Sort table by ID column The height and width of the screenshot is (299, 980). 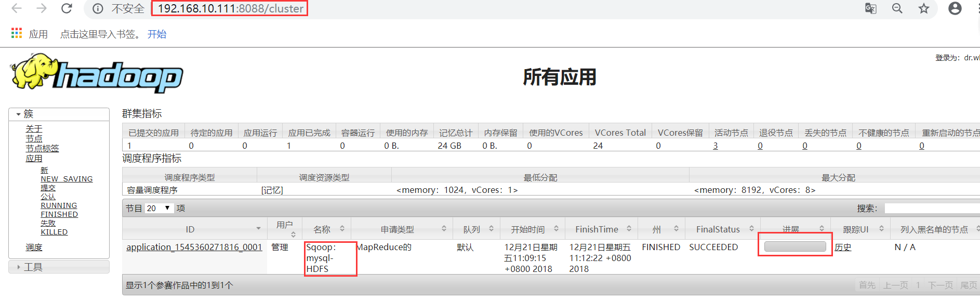tap(194, 229)
